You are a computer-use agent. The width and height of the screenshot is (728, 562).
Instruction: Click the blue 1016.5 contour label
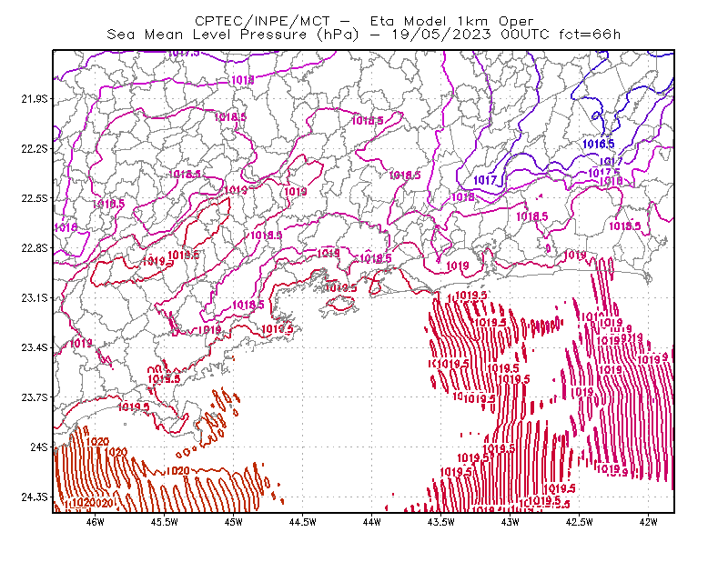coord(599,144)
